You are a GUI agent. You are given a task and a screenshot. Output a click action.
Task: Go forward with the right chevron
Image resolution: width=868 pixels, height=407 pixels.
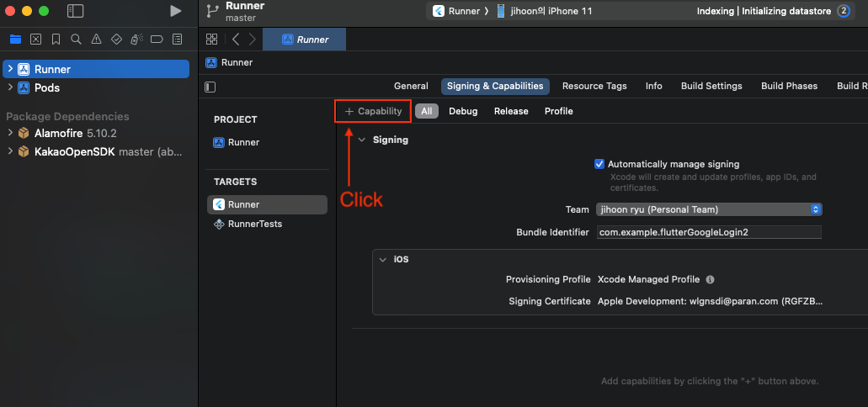tap(253, 40)
